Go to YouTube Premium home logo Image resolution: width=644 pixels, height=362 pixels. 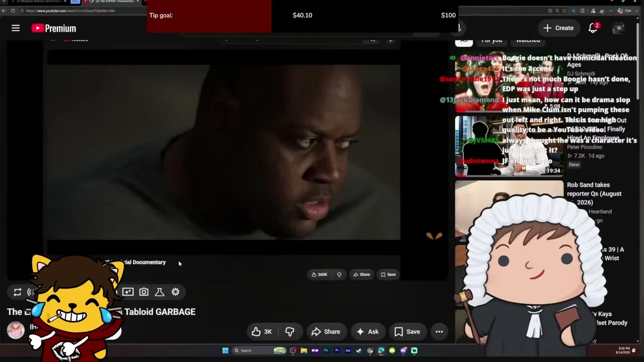point(54,28)
